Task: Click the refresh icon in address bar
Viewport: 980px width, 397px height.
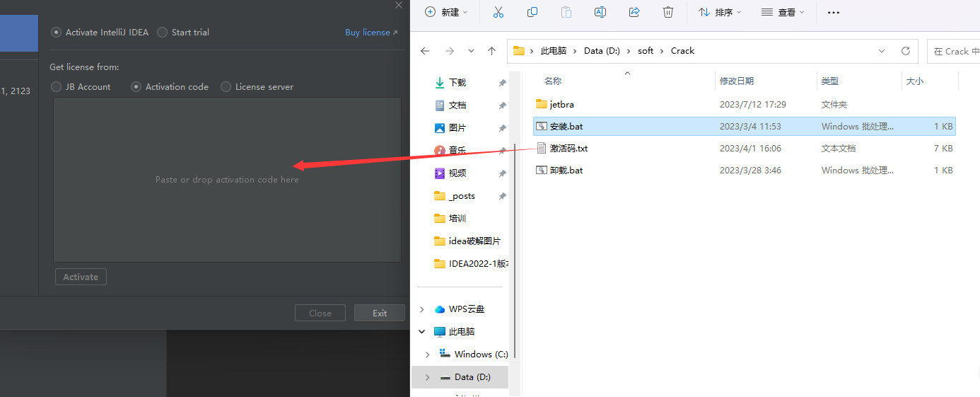Action: (906, 51)
